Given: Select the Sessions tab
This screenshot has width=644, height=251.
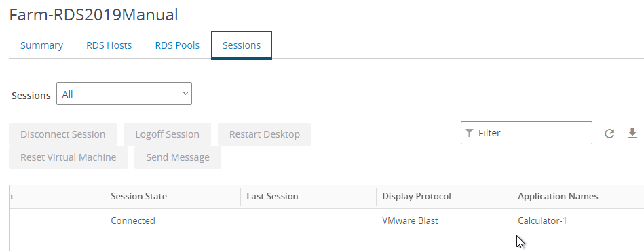Looking at the screenshot, I should (x=242, y=45).
